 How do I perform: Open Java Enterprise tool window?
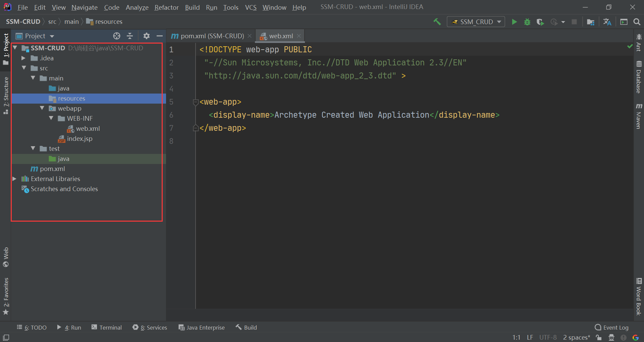tap(202, 328)
